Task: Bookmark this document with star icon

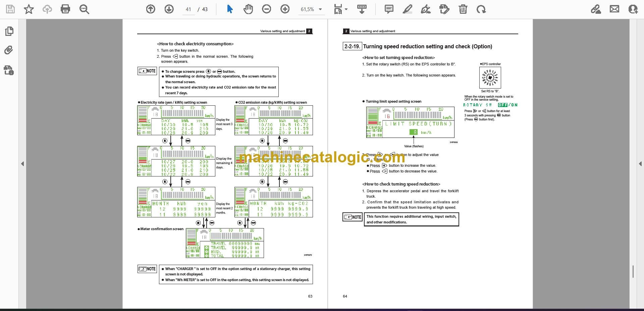Action: (29, 9)
